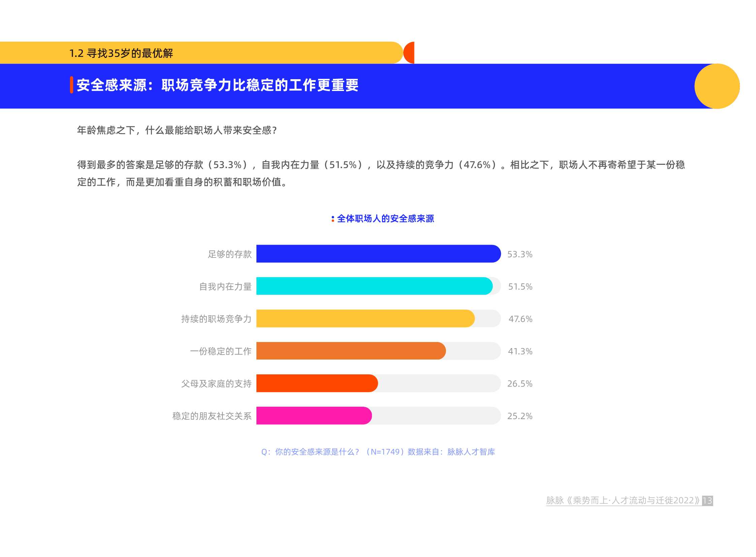Click the question line 年龄焦虑之下
This screenshot has width=756, height=557.
tap(177, 130)
